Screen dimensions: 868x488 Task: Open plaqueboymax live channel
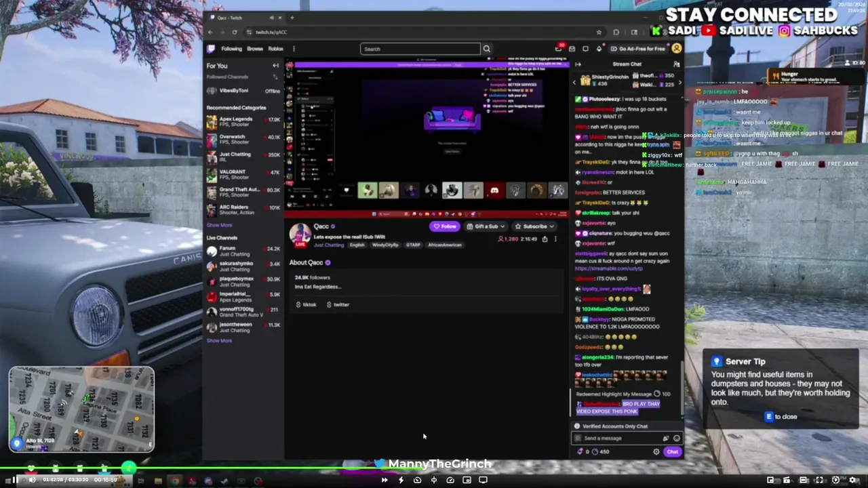point(244,281)
